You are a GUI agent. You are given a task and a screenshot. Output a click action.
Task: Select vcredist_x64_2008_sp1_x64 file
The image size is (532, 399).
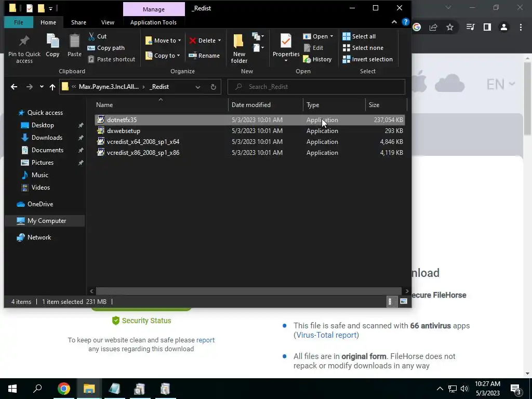249,141
